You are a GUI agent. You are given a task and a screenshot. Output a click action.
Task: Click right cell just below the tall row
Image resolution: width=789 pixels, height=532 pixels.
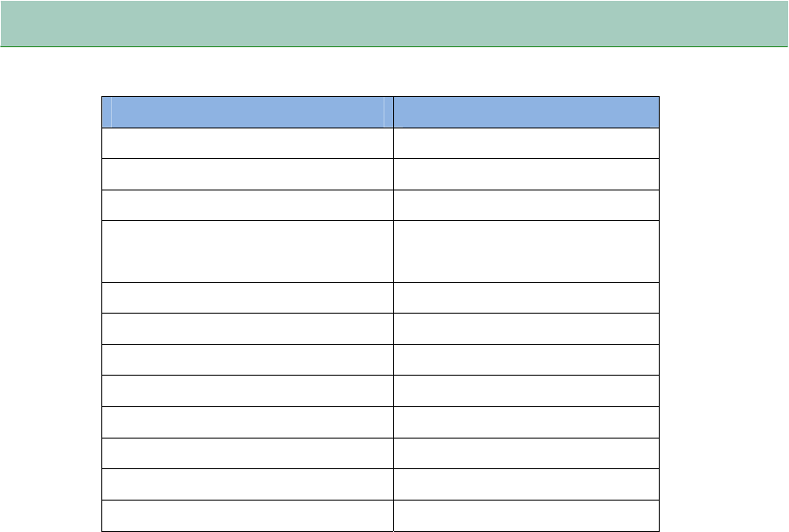[x=526, y=297]
